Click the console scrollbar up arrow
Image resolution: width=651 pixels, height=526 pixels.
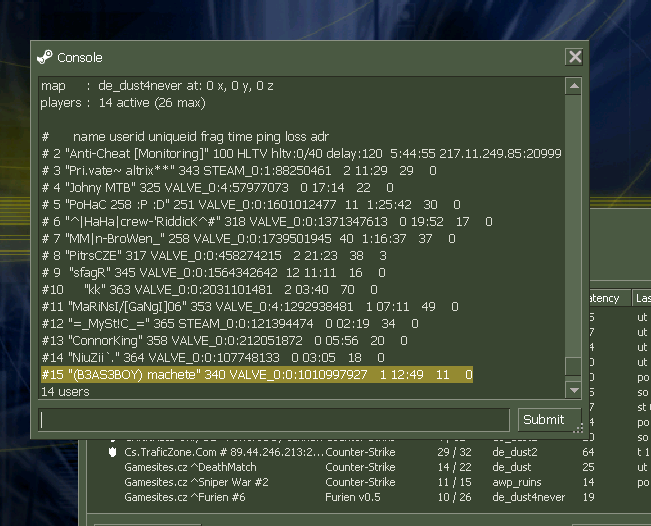tap(573, 84)
